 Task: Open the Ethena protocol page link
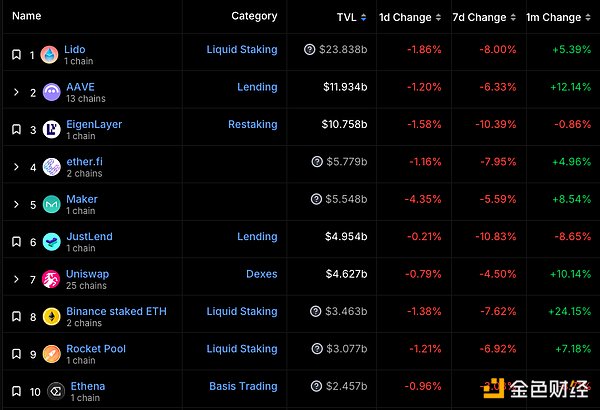87,386
